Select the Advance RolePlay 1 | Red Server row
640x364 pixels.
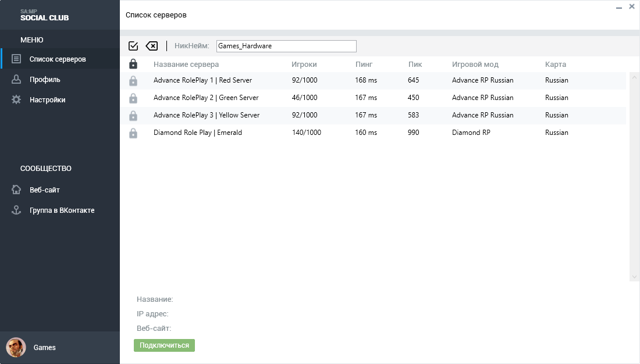click(x=373, y=81)
